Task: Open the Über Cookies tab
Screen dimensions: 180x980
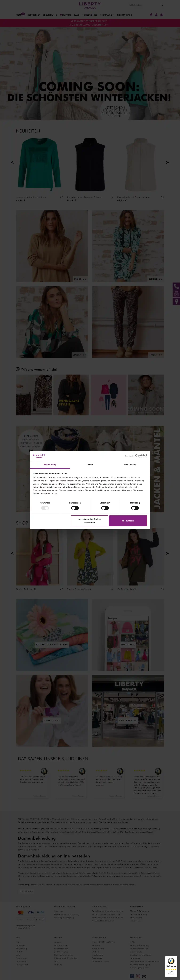Action: 130,465
